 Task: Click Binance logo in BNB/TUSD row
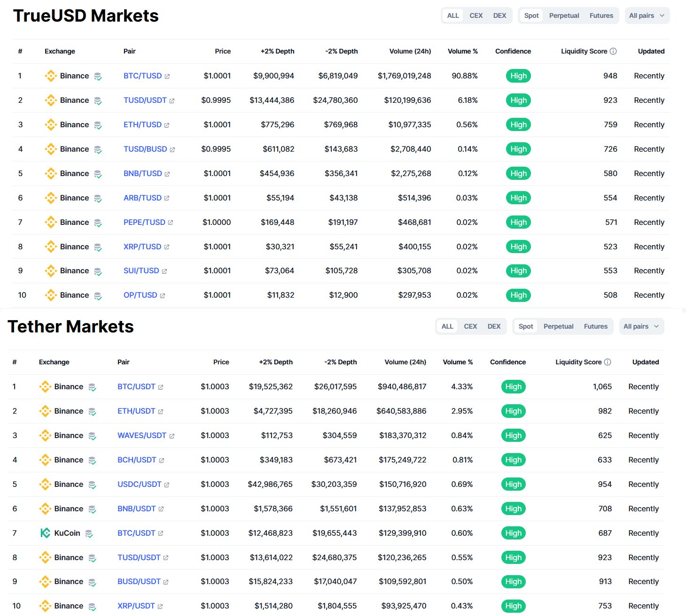51,174
